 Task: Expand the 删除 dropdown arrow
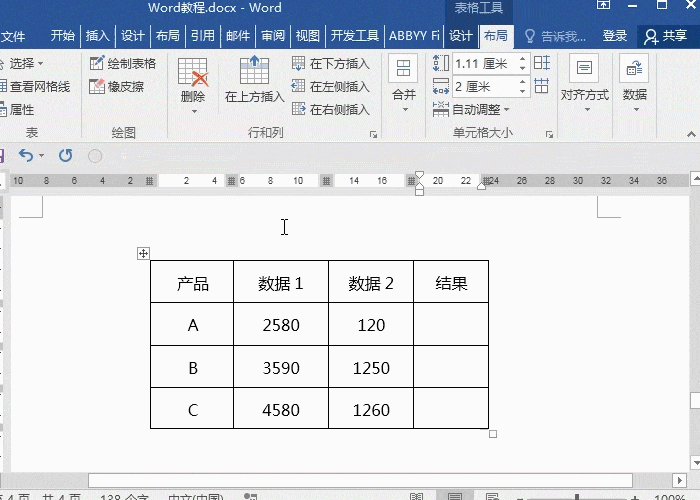pos(193,111)
